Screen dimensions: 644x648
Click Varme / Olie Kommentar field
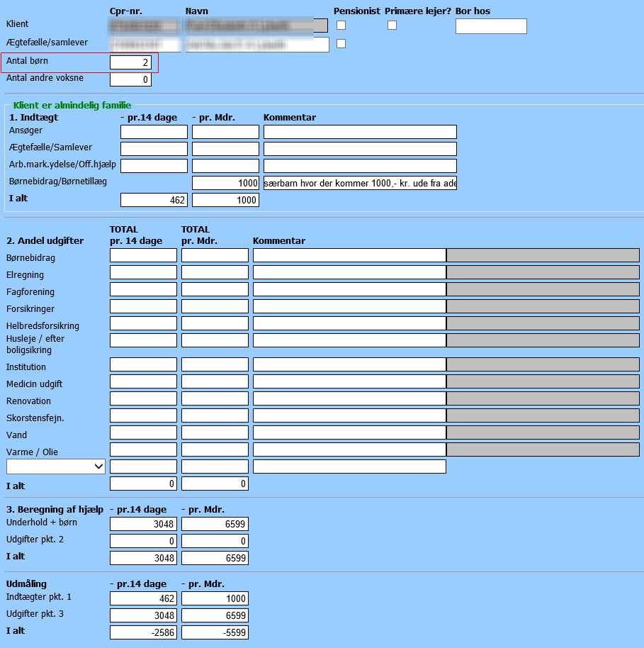tap(349, 449)
